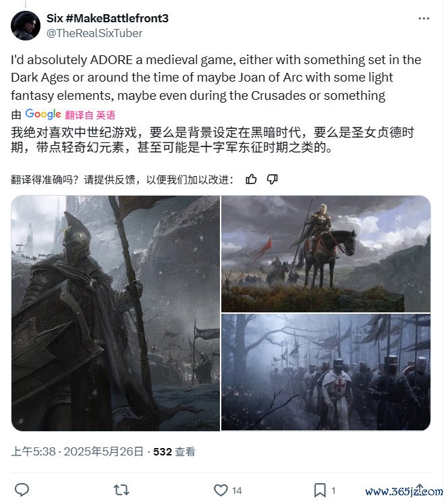Click the reply speech bubble icon
This screenshot has height=502, width=448.
[22, 490]
